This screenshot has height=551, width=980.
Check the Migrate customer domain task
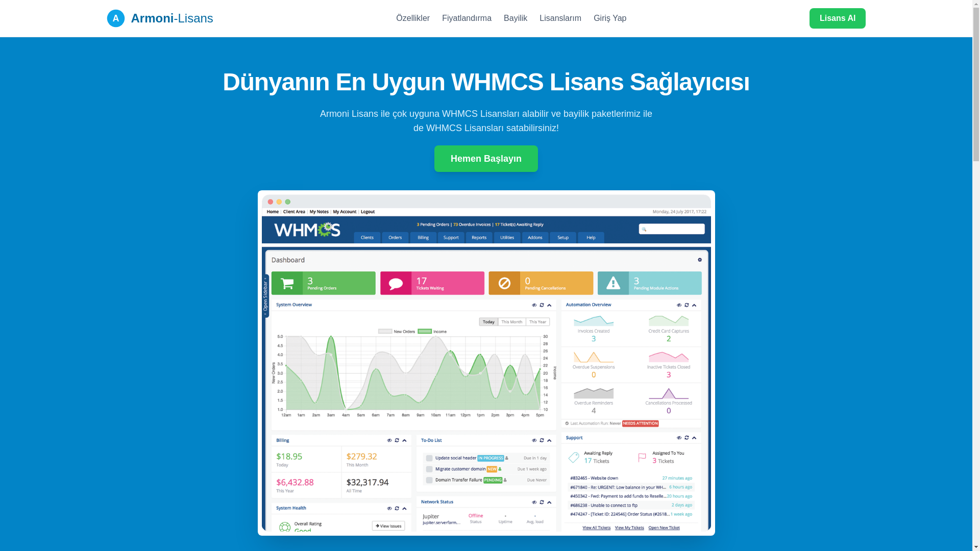(429, 469)
